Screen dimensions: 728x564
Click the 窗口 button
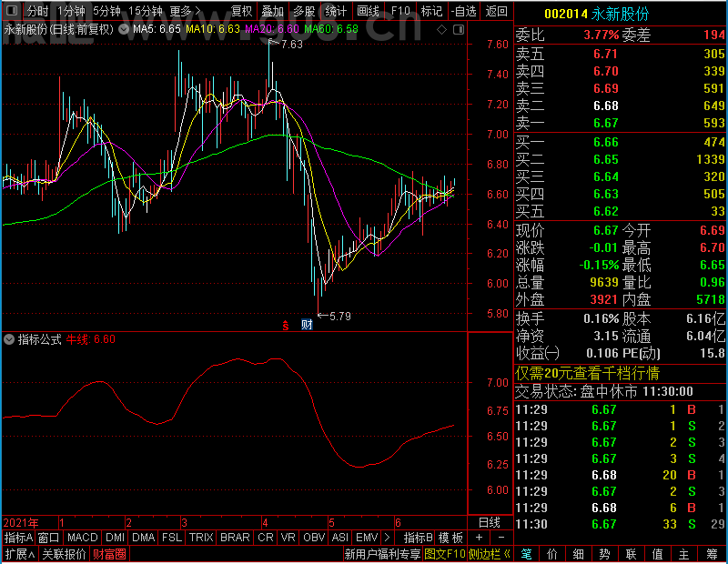[x=49, y=538]
